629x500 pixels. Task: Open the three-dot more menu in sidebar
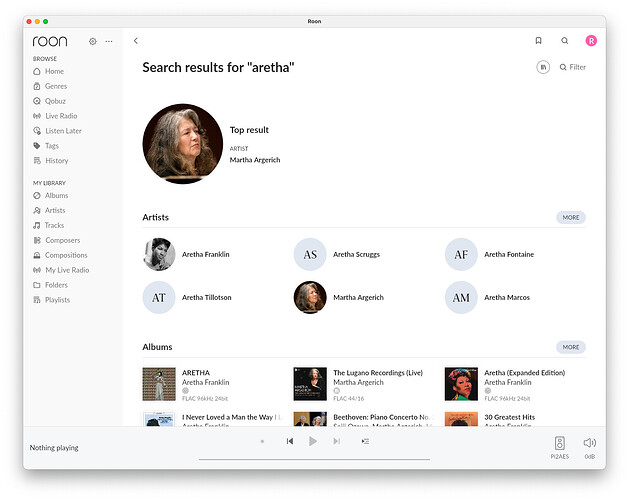pyautogui.click(x=109, y=41)
